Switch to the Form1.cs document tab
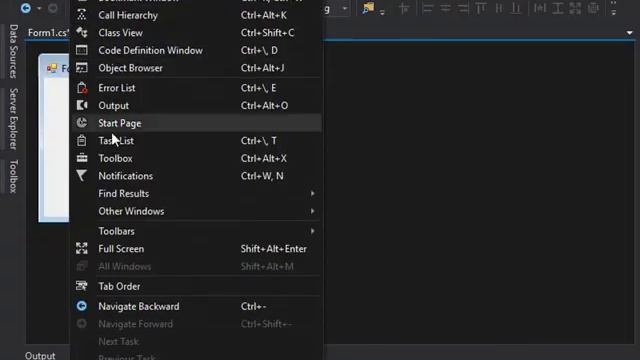This screenshot has width=640, height=360. tap(48, 33)
